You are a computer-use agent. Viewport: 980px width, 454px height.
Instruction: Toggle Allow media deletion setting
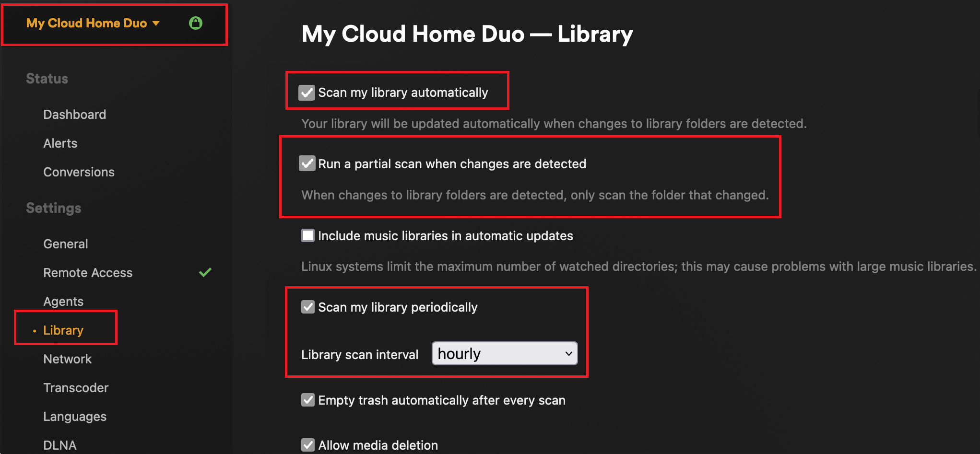click(x=307, y=445)
